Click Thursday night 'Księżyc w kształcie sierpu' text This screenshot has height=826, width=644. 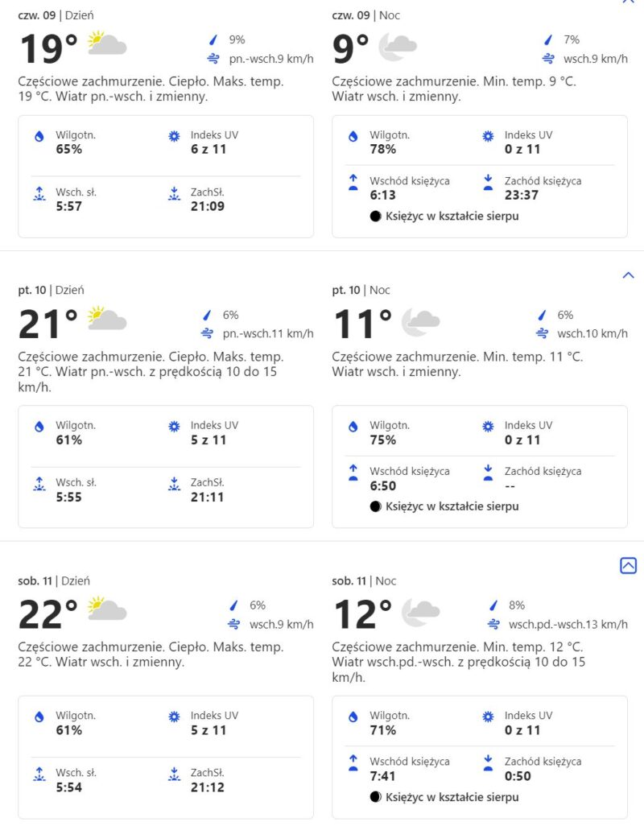452,216
